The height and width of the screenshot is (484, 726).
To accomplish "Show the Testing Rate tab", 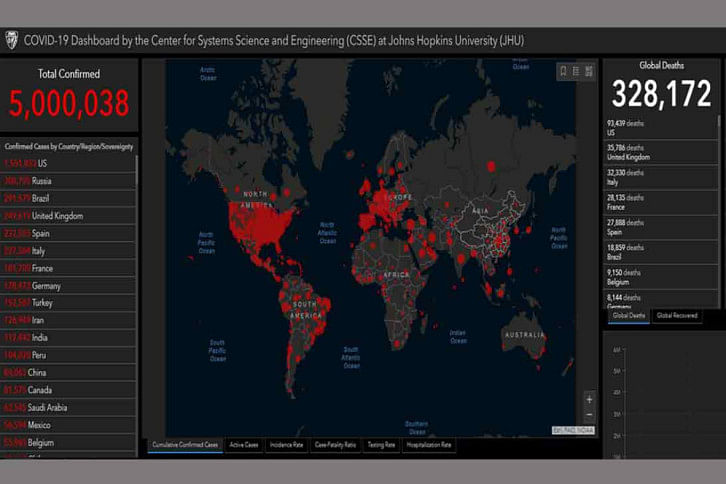I will pos(381,445).
